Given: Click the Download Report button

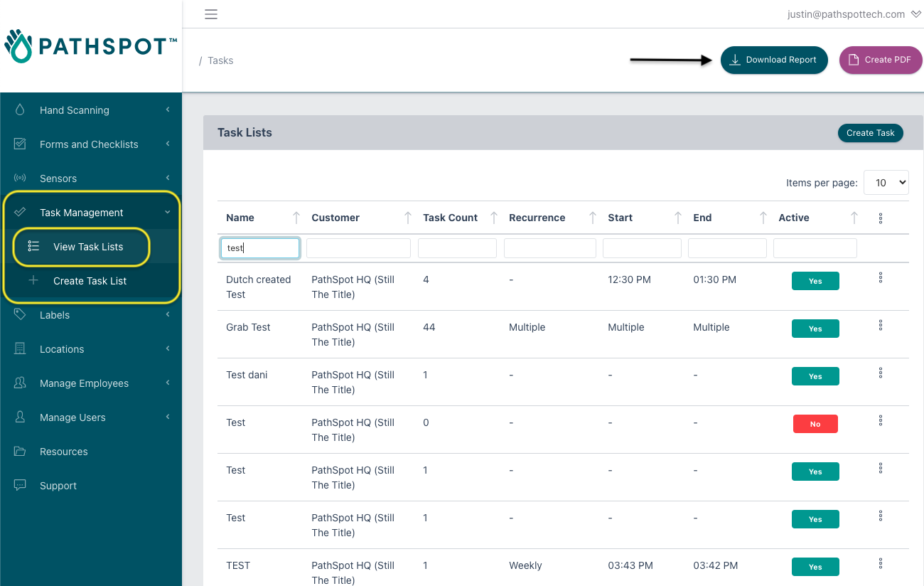Looking at the screenshot, I should pos(774,60).
